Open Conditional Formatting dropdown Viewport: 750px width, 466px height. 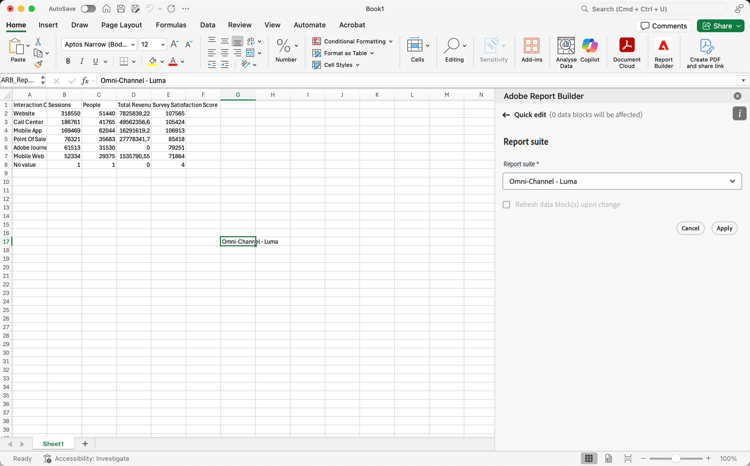pyautogui.click(x=353, y=41)
